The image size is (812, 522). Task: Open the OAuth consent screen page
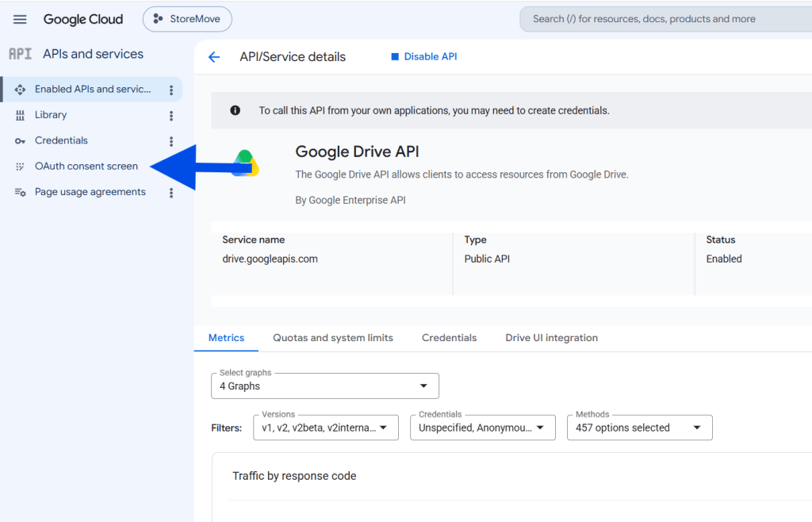tap(86, 167)
